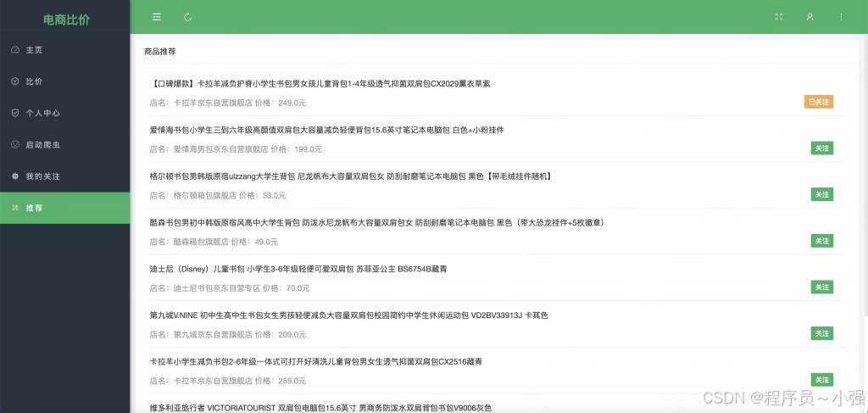Open 个人中心 in the sidebar
The height and width of the screenshot is (413, 868).
(x=64, y=113)
